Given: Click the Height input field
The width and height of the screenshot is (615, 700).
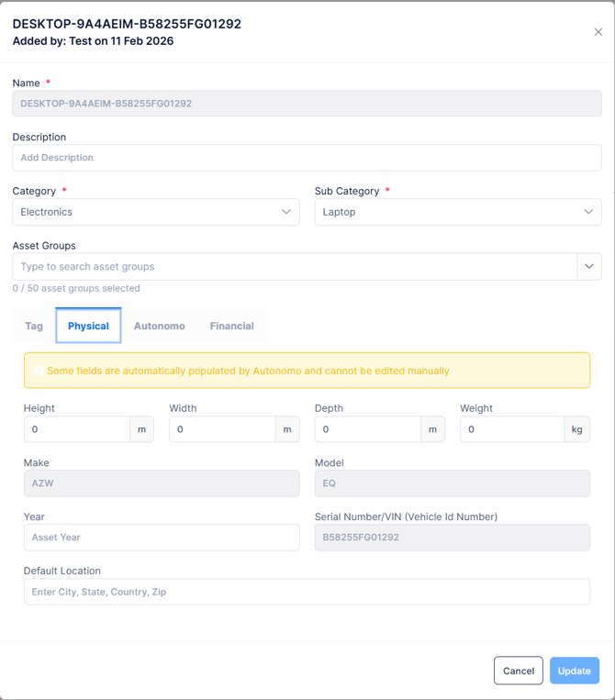Looking at the screenshot, I should tap(77, 429).
